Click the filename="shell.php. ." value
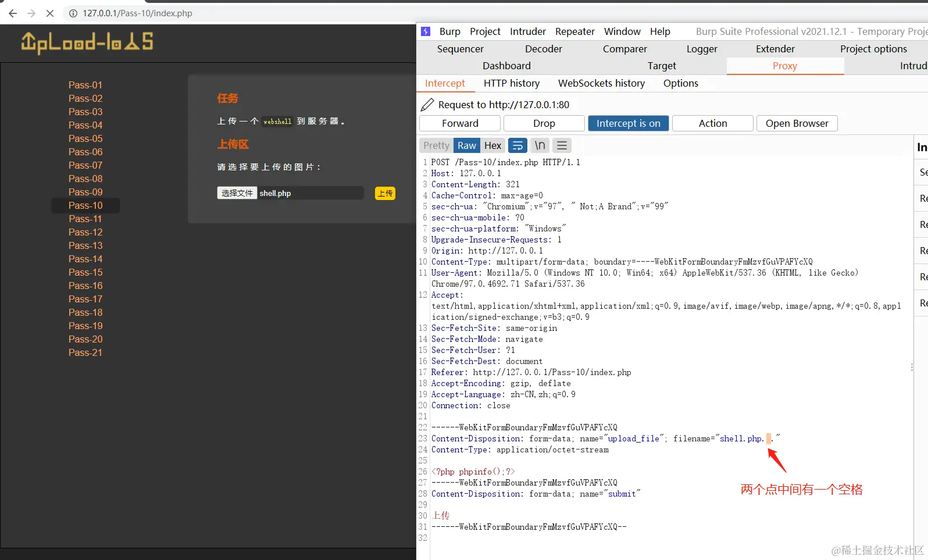The width and height of the screenshot is (928, 560). point(726,438)
